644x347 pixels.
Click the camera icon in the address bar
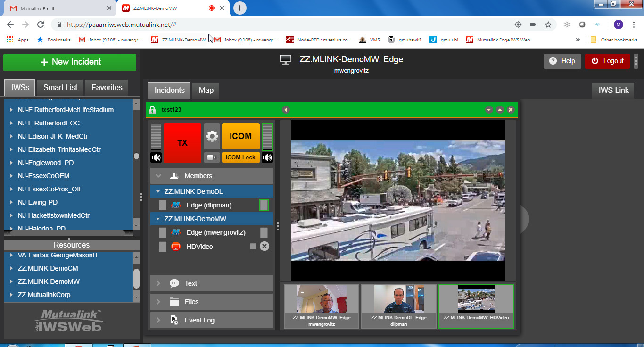click(533, 25)
